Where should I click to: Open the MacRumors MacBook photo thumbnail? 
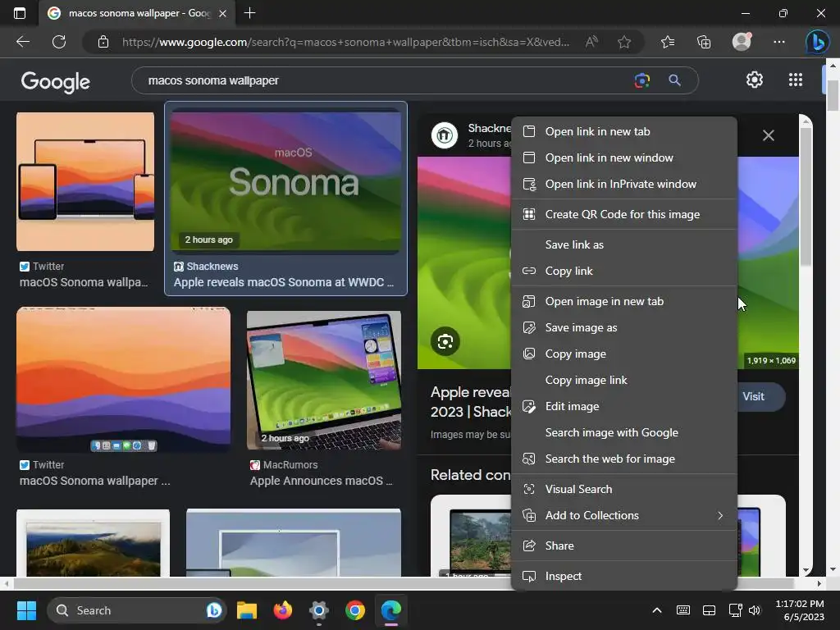tap(323, 380)
